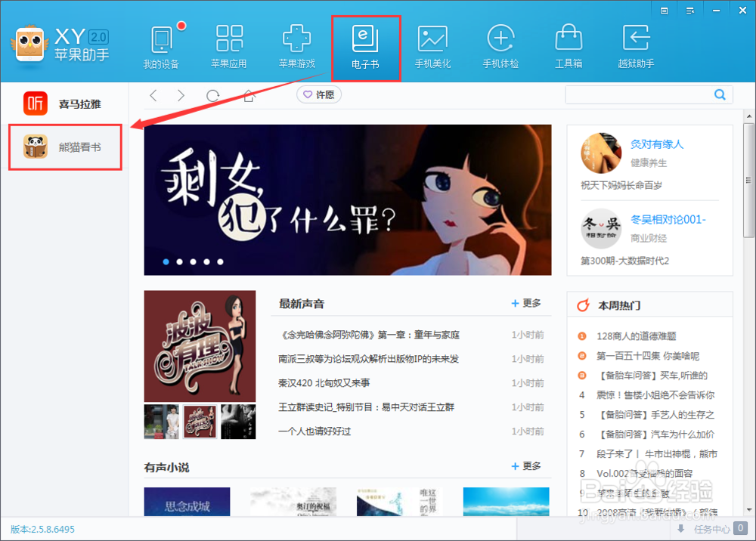Open 王立群读史记_特别节目 entry
Viewport: 756px width, 541px height.
[366, 407]
